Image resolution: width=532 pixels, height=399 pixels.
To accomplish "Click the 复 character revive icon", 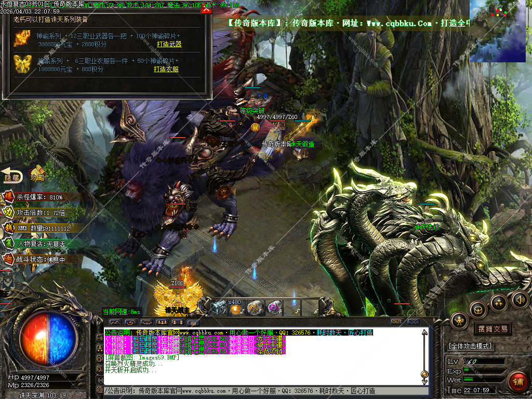I will 9,243.
